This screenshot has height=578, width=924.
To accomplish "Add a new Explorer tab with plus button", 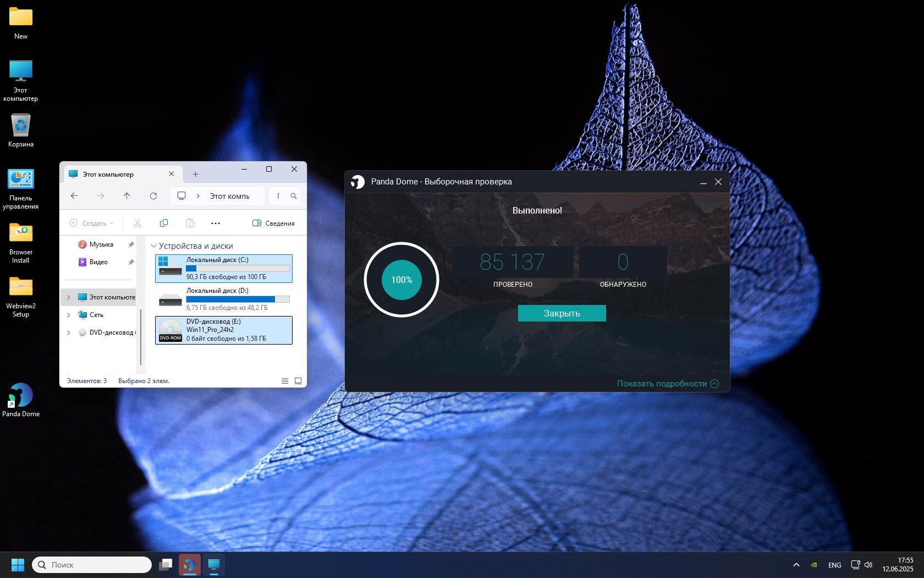I will click(x=195, y=174).
